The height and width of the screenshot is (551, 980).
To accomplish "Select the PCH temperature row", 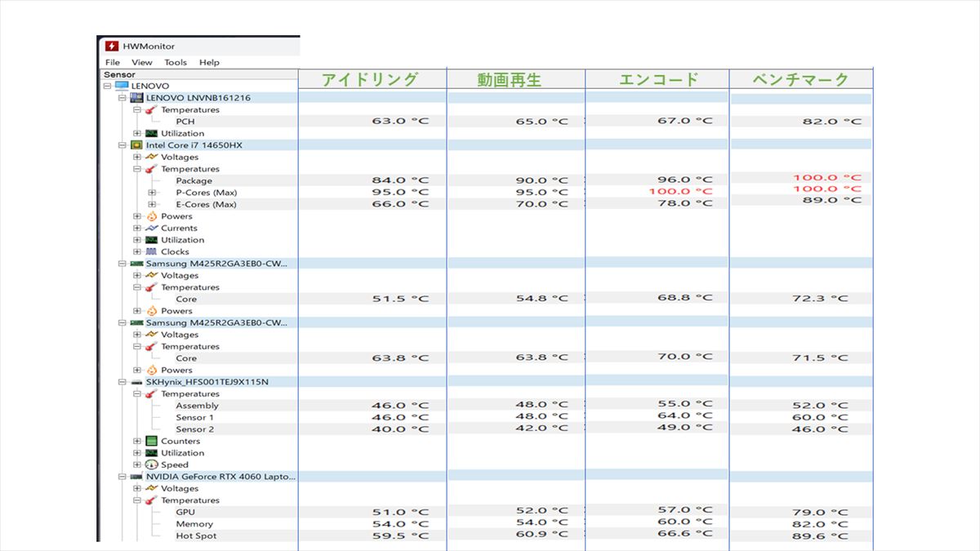I will pos(185,122).
